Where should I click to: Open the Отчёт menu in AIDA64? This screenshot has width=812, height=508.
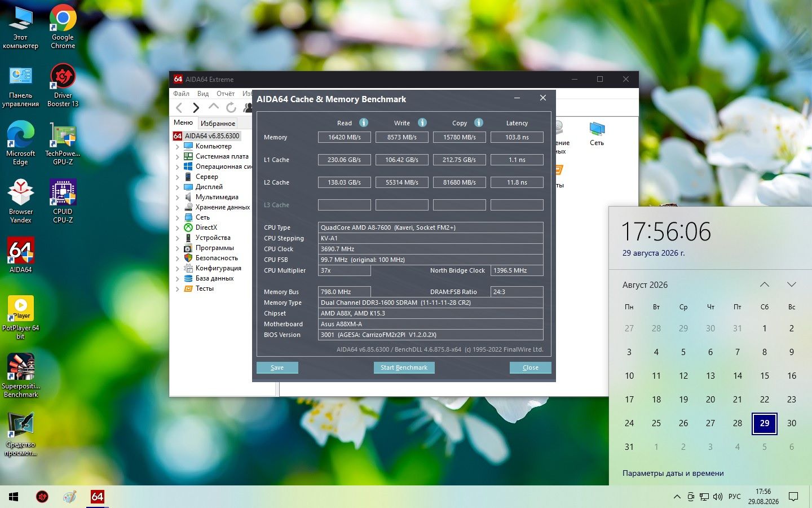click(x=226, y=94)
